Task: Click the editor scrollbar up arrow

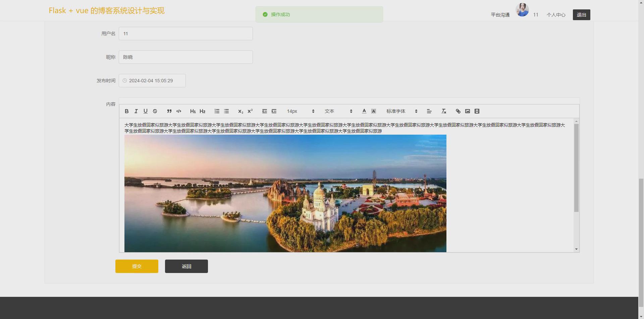Action: coord(576,121)
